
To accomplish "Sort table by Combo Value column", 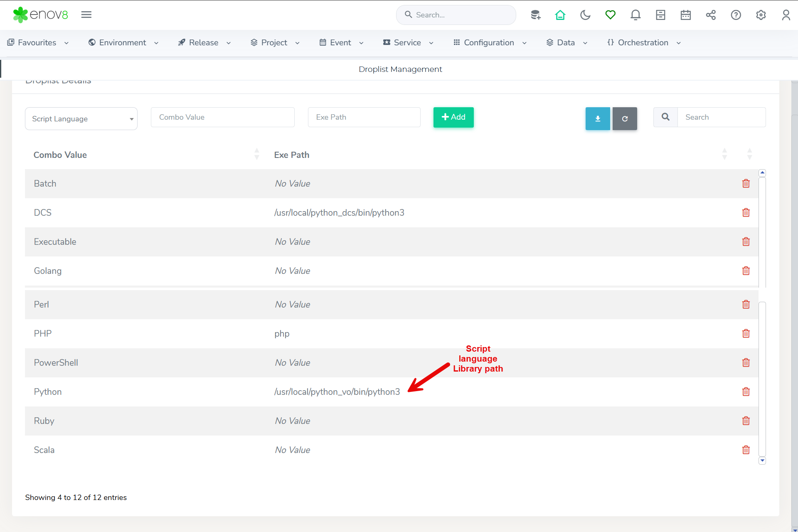I will point(60,155).
